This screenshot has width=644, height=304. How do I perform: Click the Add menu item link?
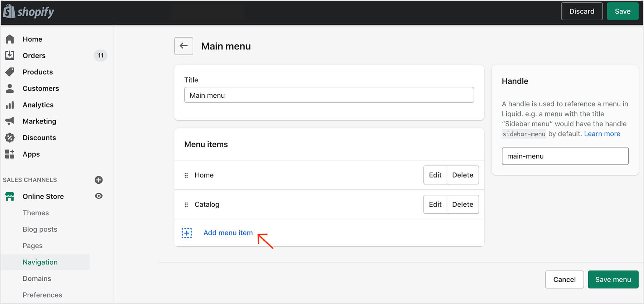(x=228, y=233)
